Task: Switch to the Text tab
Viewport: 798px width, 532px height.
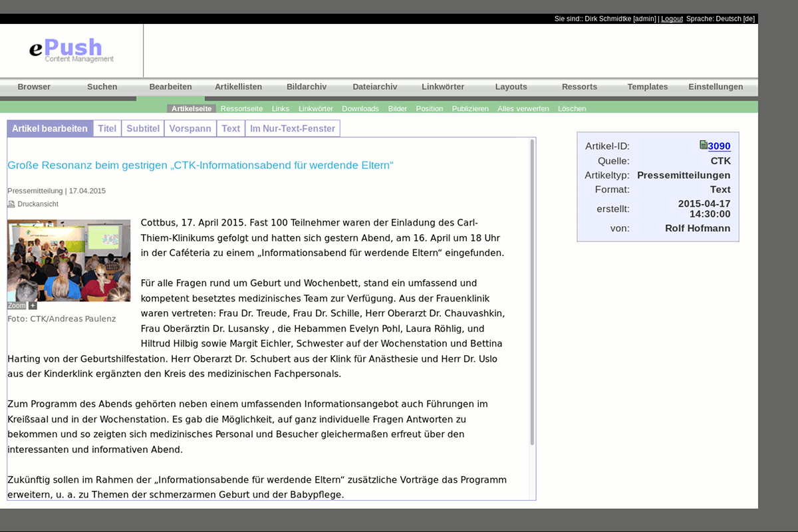Action: (x=231, y=128)
